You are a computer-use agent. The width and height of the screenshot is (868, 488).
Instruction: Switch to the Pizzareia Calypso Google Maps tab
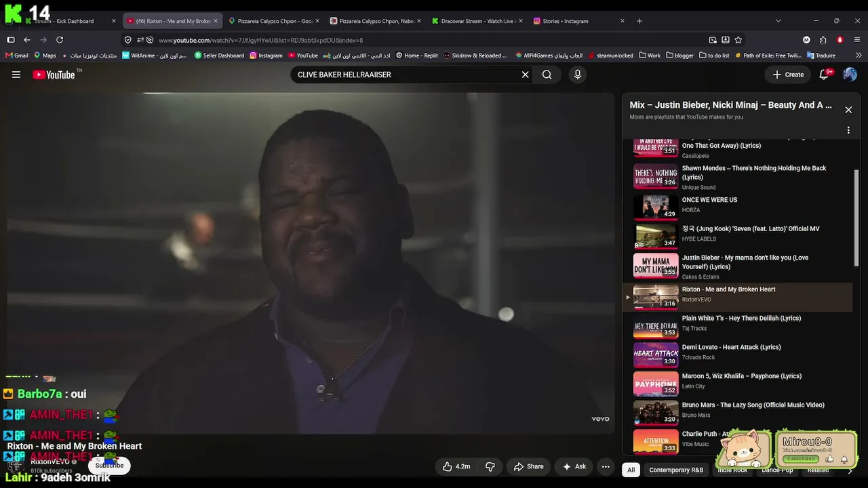[x=274, y=21]
